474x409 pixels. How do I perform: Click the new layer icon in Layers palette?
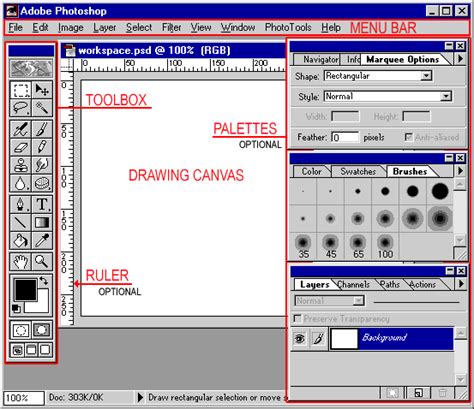(418, 393)
